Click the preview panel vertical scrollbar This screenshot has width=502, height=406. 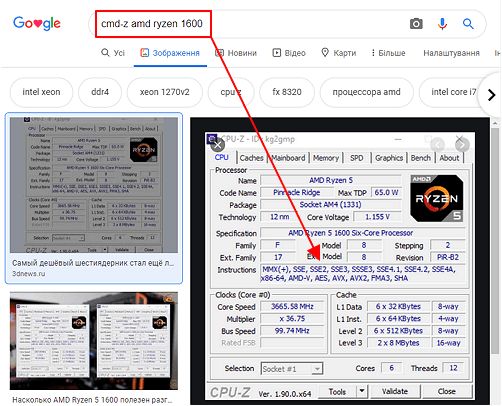[x=495, y=240]
